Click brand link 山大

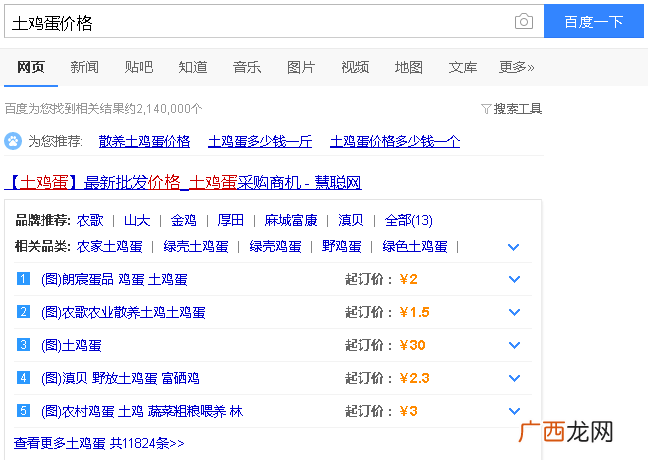137,220
